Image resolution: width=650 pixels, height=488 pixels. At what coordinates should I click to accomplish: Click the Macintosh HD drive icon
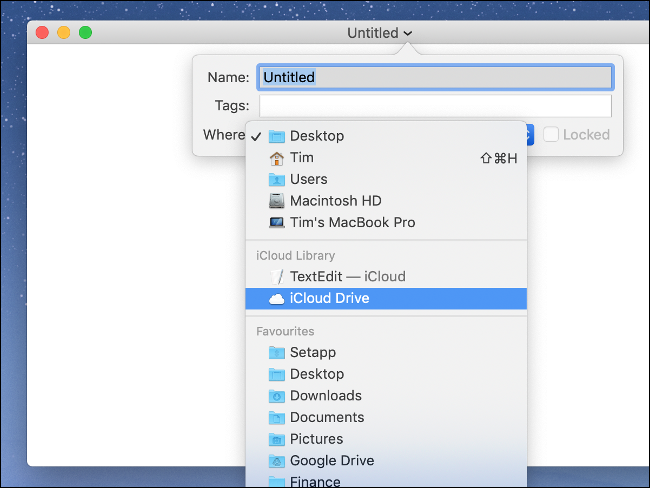tap(276, 201)
